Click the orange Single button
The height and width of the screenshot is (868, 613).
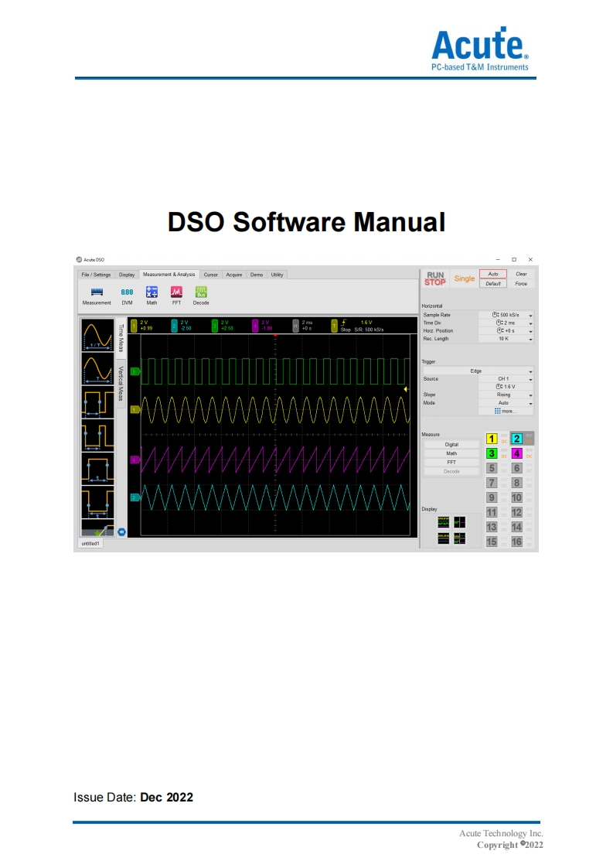pos(465,279)
